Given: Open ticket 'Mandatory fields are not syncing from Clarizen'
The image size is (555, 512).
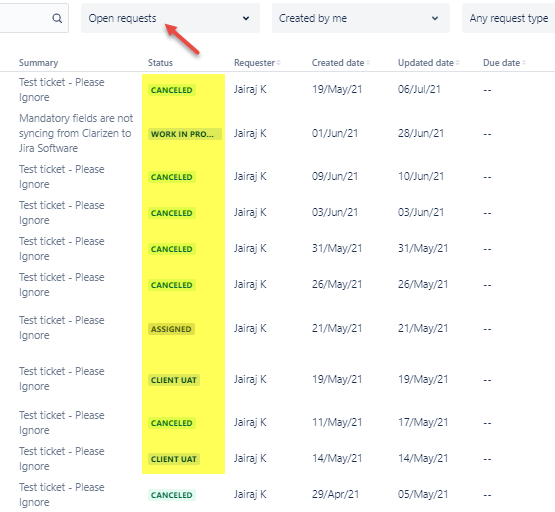Looking at the screenshot, I should tap(76, 133).
